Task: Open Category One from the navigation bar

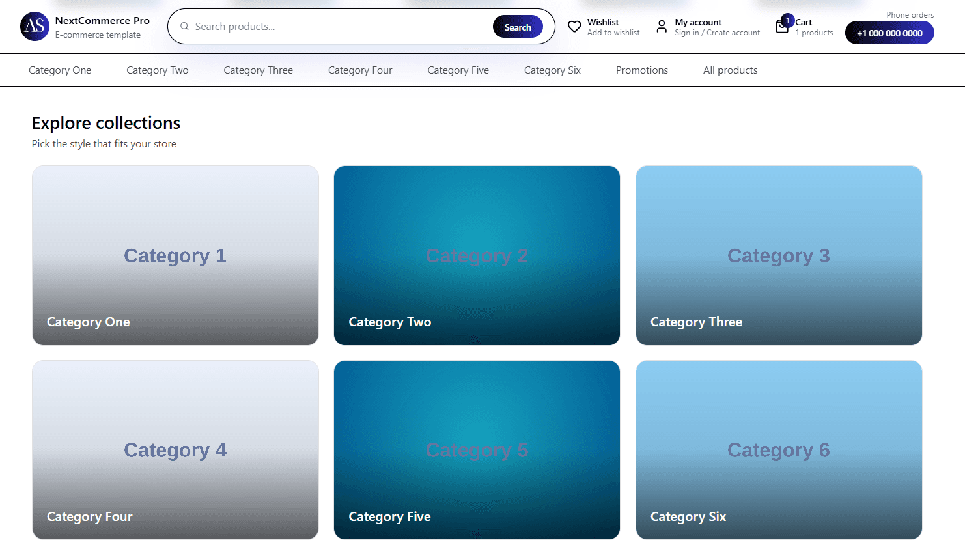Action: tap(60, 70)
